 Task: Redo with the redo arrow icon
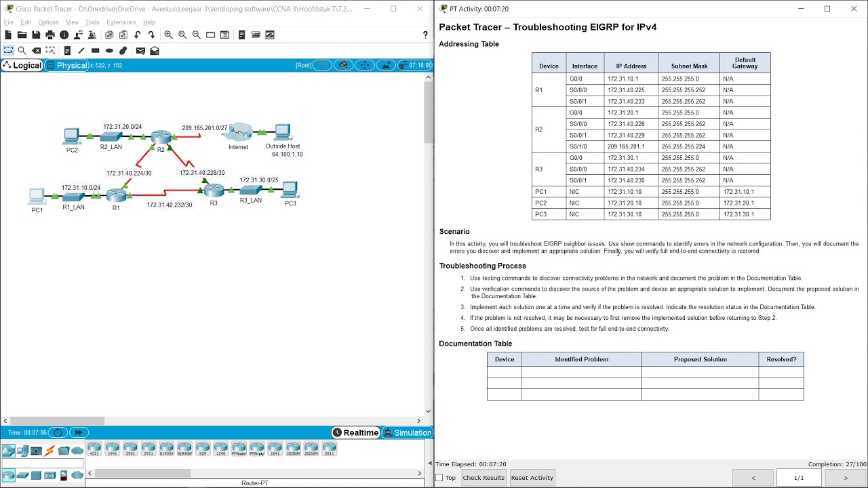[151, 35]
